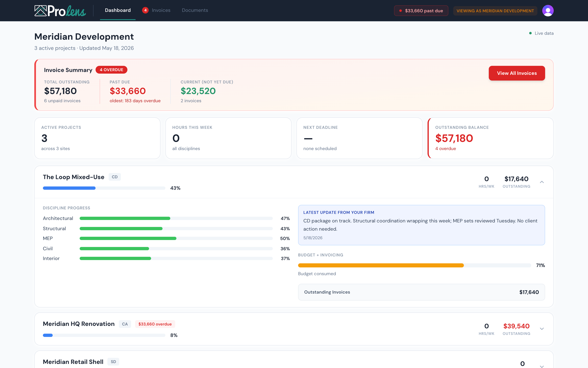The width and height of the screenshot is (588, 368).
Task: Click '3 active projects · Updated May 18, 2026'
Action: pyautogui.click(x=84, y=48)
